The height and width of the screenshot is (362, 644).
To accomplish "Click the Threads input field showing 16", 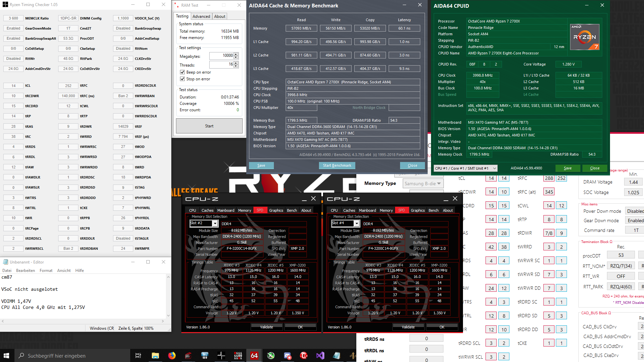I will [221, 64].
